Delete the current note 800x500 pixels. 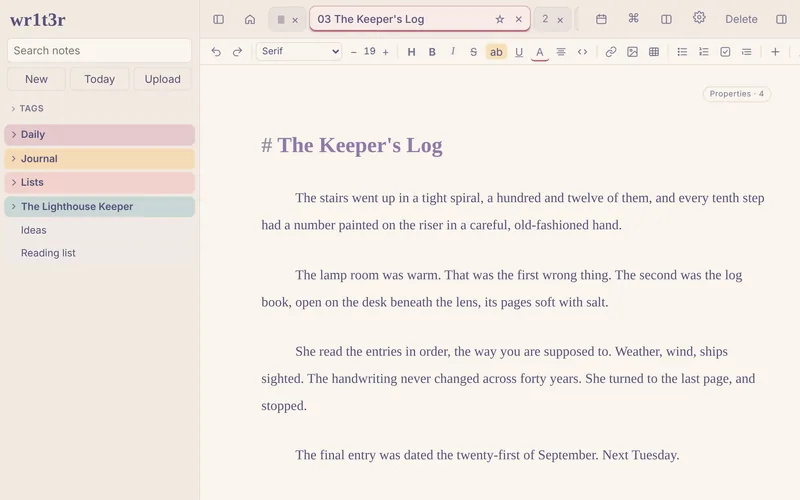(x=741, y=19)
